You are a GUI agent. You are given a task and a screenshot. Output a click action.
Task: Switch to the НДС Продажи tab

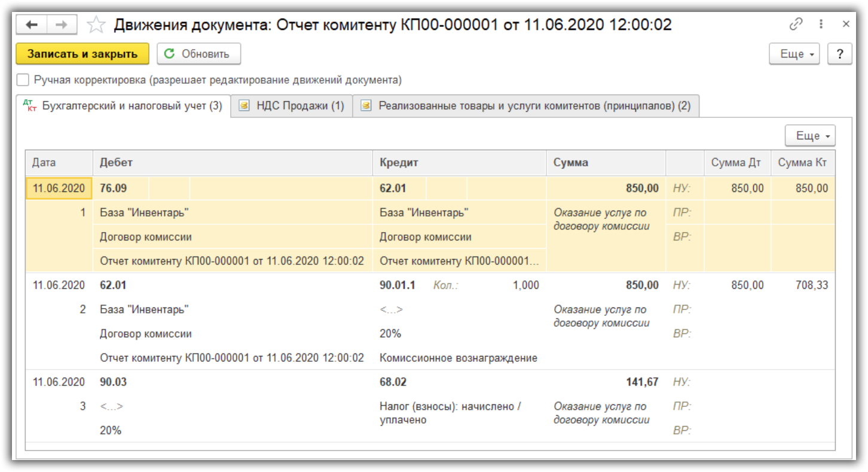tap(292, 106)
